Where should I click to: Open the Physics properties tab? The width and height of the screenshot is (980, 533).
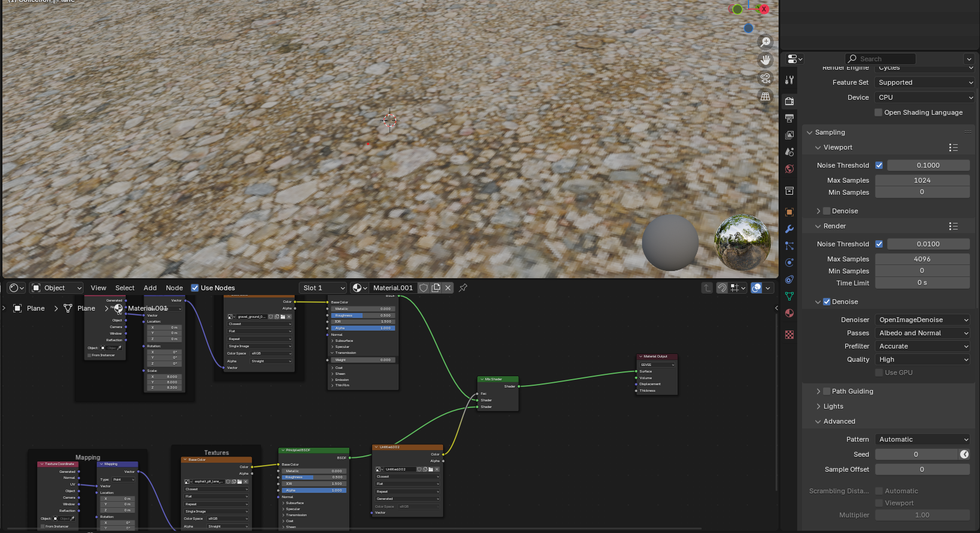point(789,263)
